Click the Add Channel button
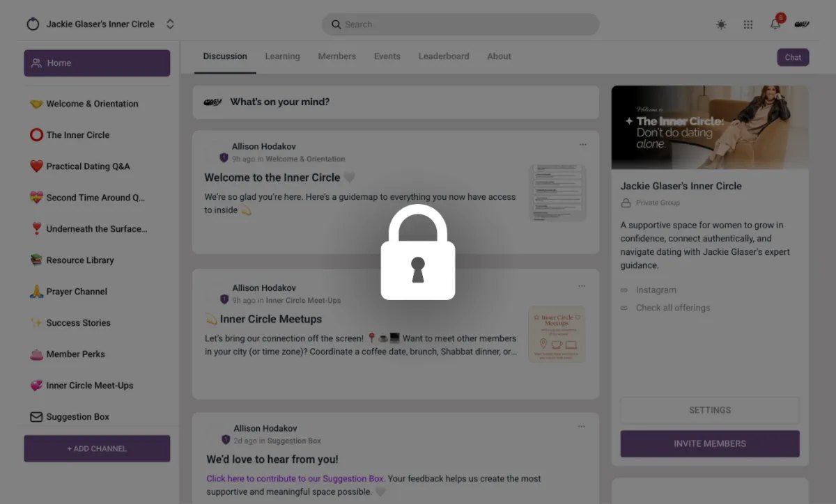836x504 pixels. [x=97, y=449]
